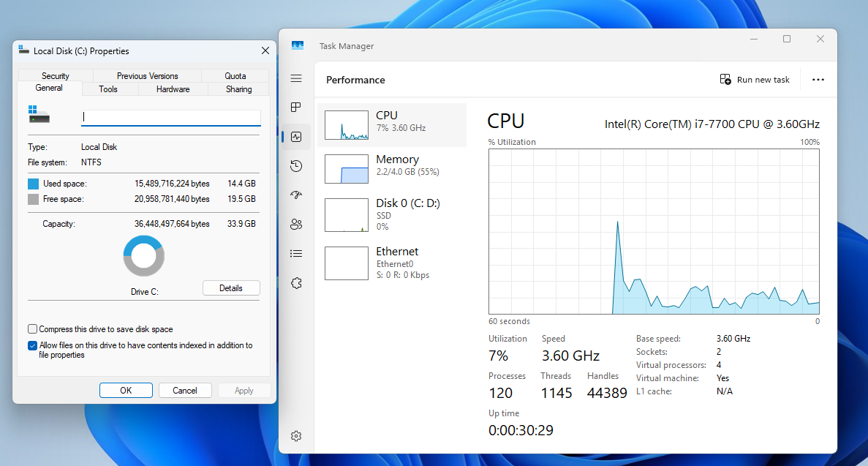Click the Base speed 3.60 GHz value
Screen dimensions: 868x466
pyautogui.click(x=733, y=339)
